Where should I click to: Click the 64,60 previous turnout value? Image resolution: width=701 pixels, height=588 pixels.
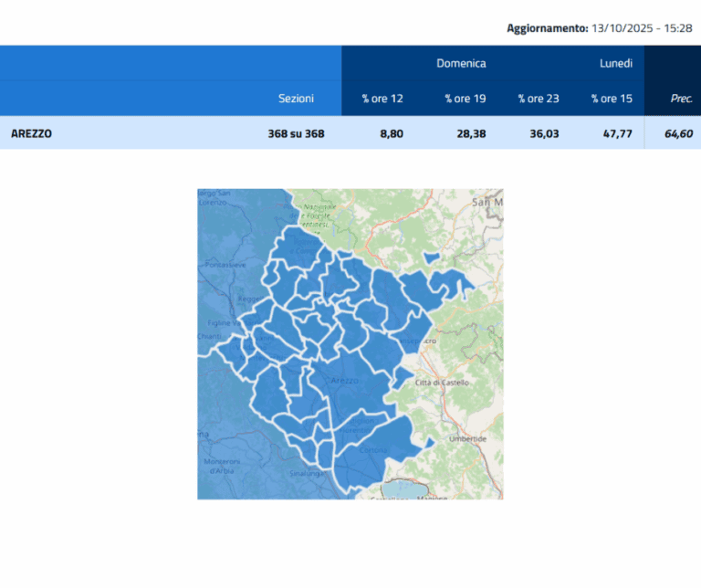coord(678,133)
